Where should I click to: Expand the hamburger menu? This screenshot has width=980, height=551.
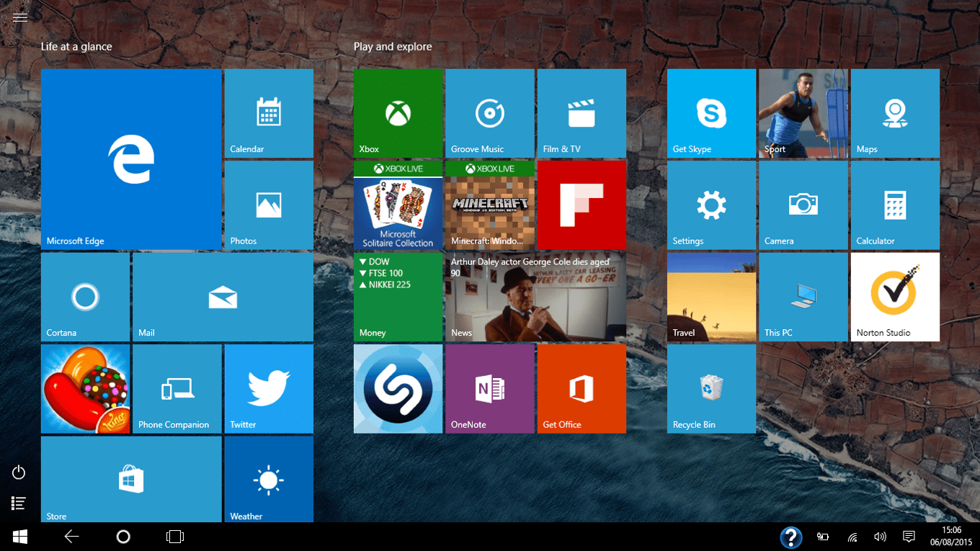pyautogui.click(x=20, y=17)
